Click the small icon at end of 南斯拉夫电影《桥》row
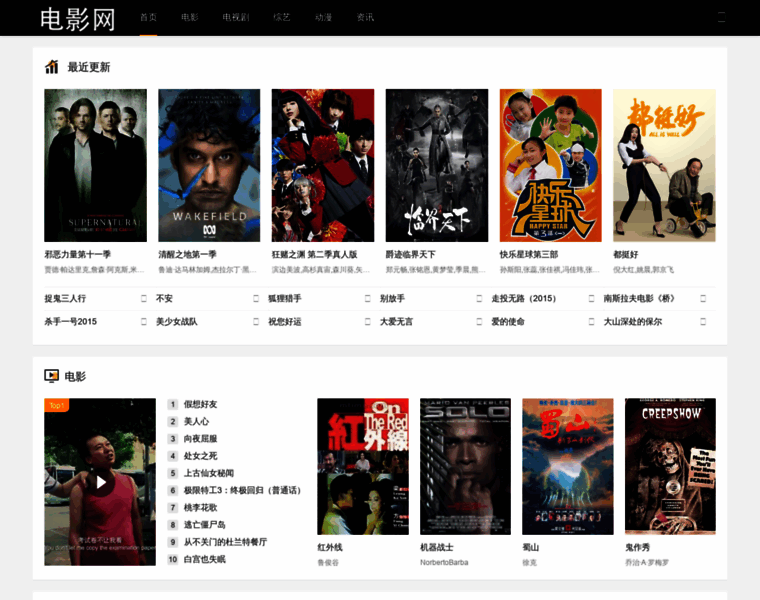Viewport: 760px width, 600px height. click(703, 299)
